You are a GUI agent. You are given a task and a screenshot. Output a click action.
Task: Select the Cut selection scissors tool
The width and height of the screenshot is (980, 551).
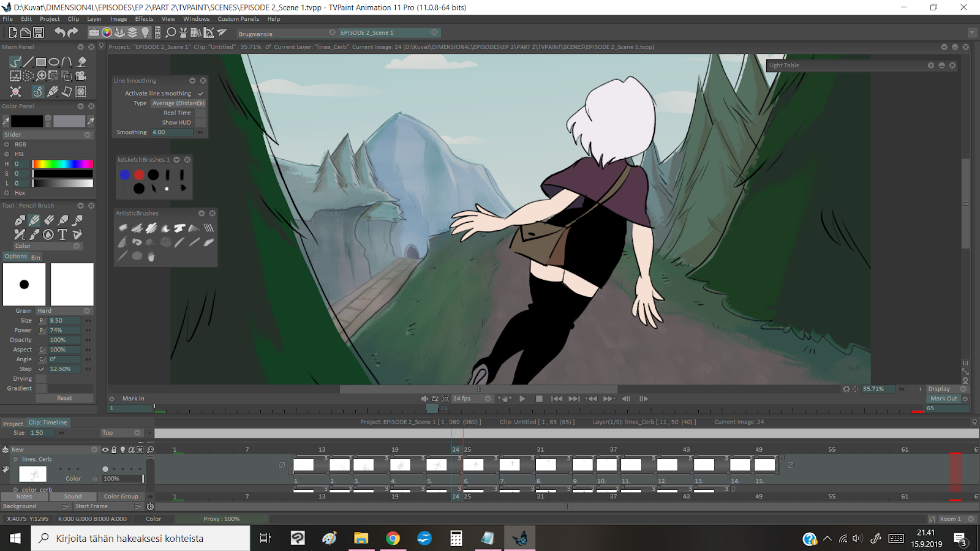(15, 76)
